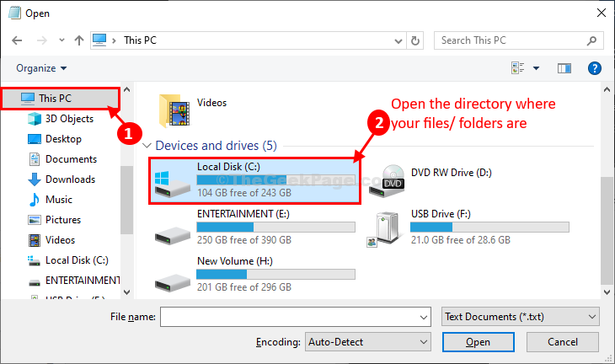Screen dimensions: 615x364
Task: Expand the address bar path chevron
Action: click(x=114, y=40)
